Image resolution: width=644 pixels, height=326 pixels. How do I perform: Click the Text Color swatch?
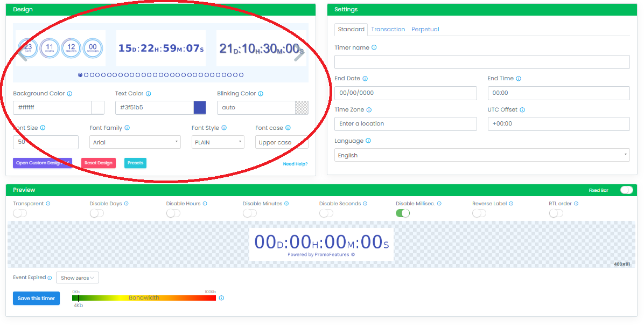click(199, 107)
